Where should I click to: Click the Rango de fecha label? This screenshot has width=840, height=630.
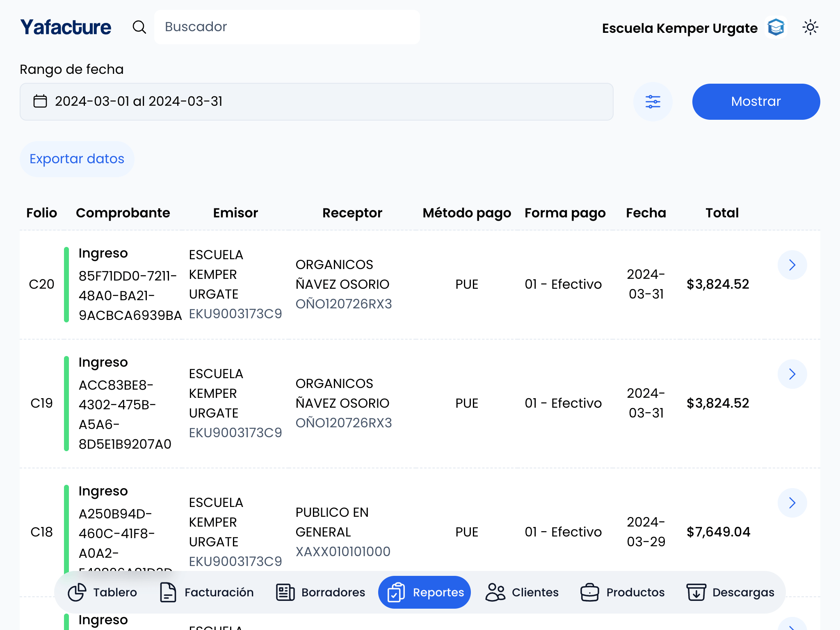tap(71, 70)
